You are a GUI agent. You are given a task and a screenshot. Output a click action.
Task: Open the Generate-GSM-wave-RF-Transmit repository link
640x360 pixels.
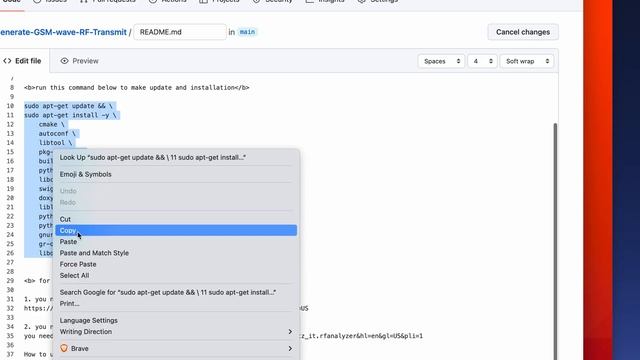(x=63, y=32)
